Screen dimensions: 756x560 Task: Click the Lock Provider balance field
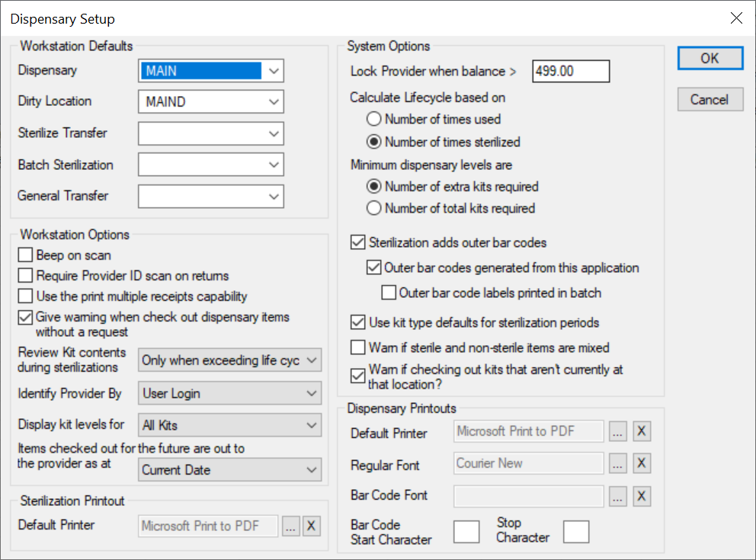(570, 71)
